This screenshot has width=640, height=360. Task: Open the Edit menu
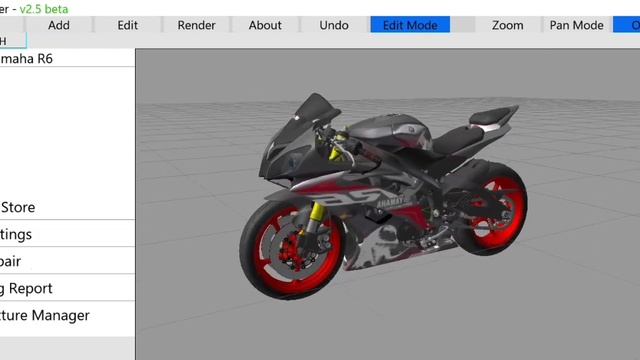point(127,25)
